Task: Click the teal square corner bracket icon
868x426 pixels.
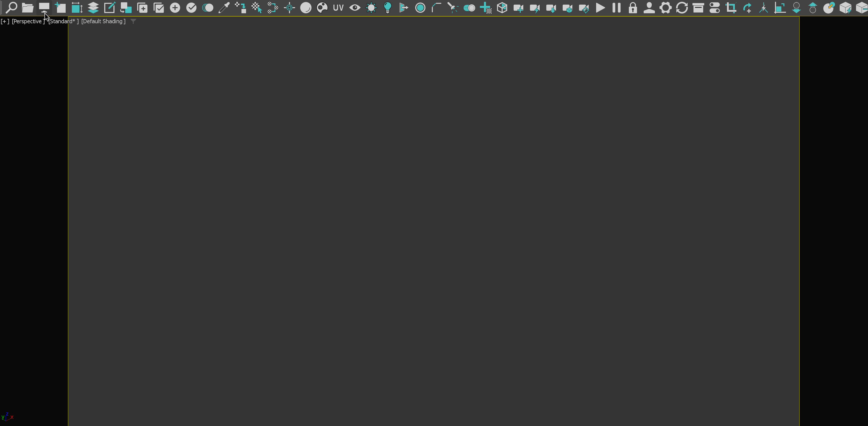Action: coord(780,7)
